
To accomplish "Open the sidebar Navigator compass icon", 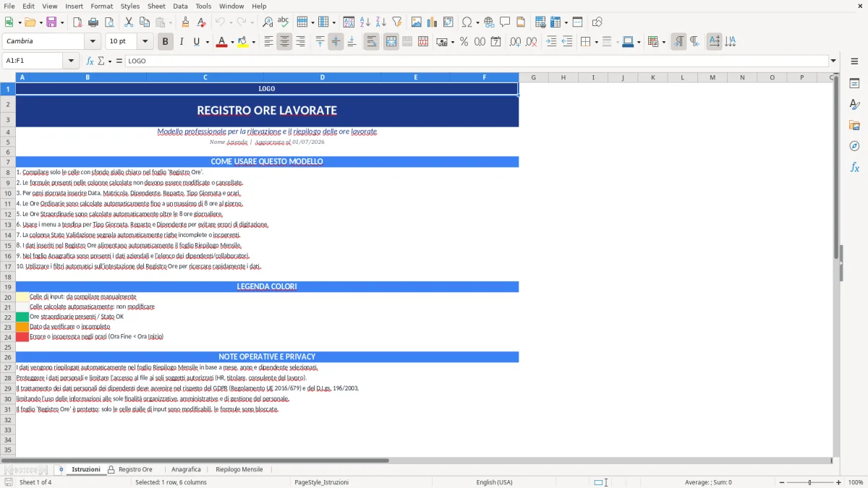I will (854, 146).
